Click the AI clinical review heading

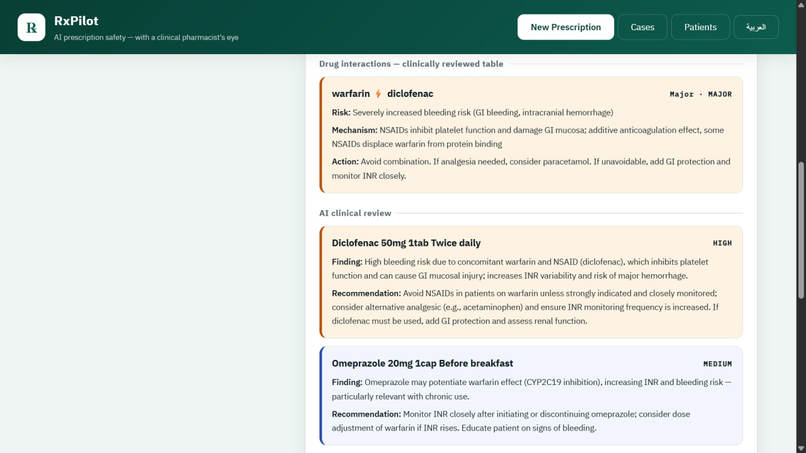[355, 213]
